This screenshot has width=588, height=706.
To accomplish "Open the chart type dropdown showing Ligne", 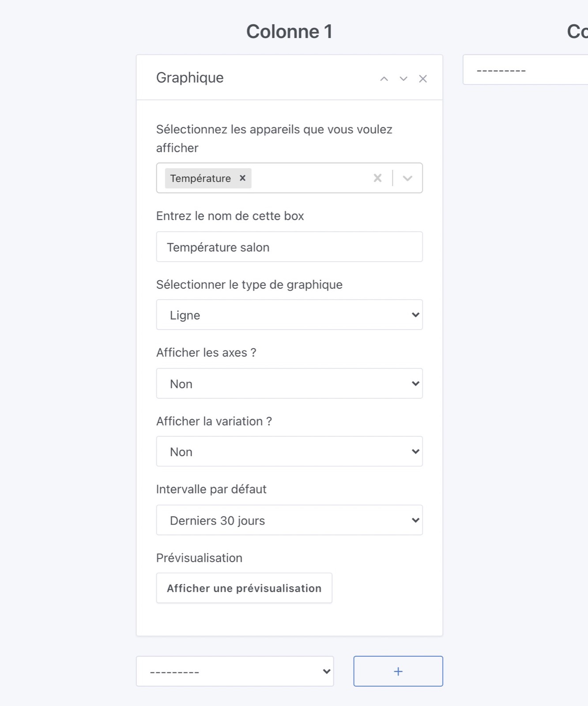I will [289, 314].
